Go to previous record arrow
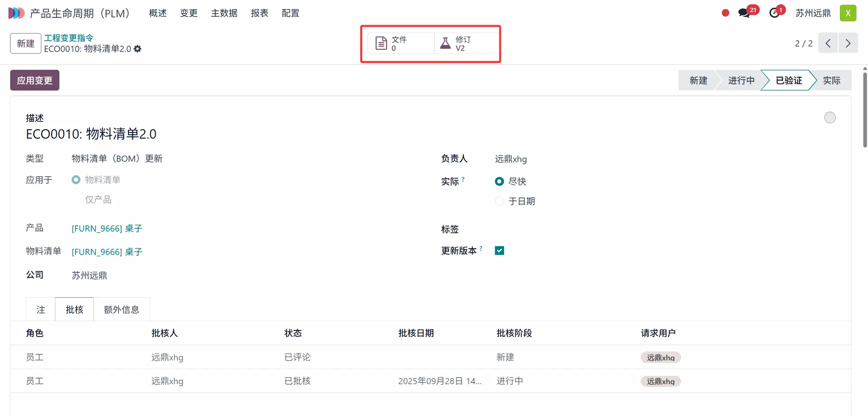Viewport: 868px width, 416px height. pyautogui.click(x=828, y=43)
